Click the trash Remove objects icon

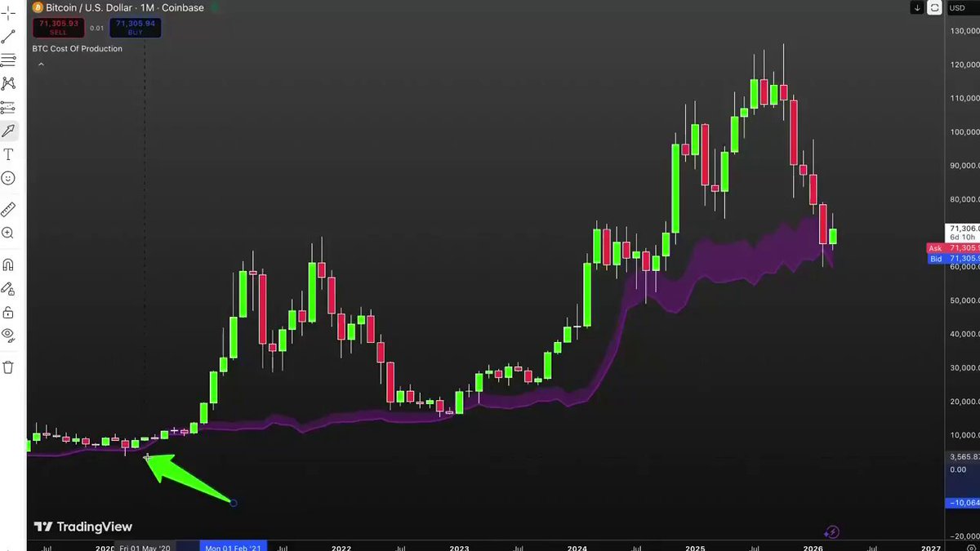point(8,367)
